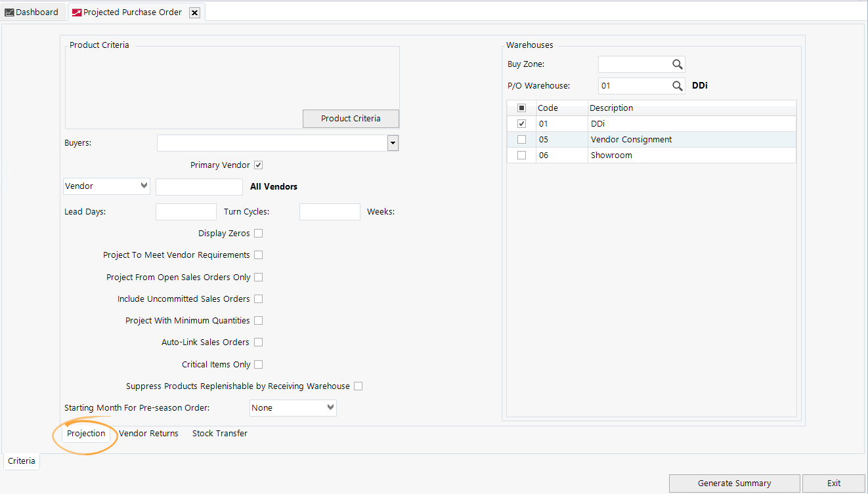Enable the Display Zeros option
Viewport: 868px width, 494px height.
258,233
